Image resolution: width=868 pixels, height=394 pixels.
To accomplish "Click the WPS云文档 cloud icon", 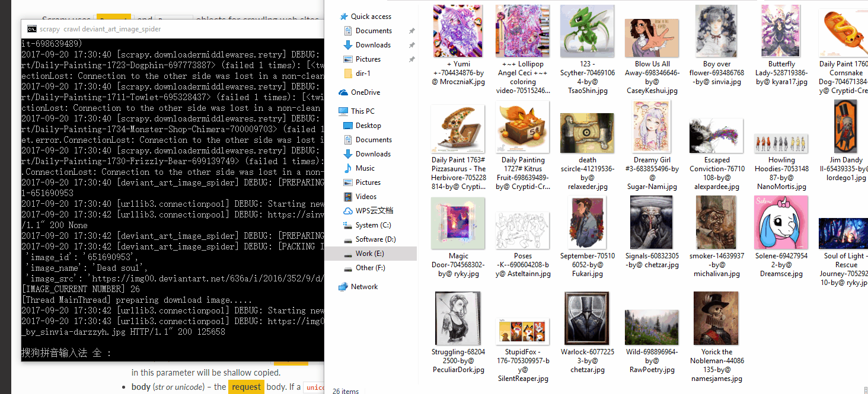I will click(348, 211).
